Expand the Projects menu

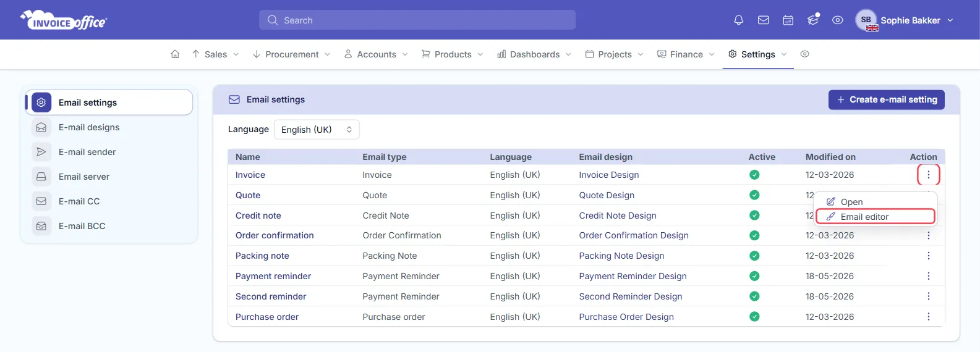click(x=615, y=54)
